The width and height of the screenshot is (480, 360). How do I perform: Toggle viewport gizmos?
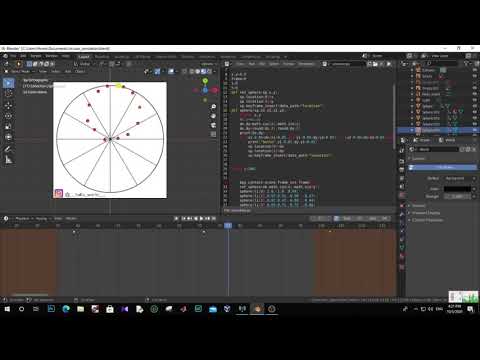pyautogui.click(x=157, y=71)
